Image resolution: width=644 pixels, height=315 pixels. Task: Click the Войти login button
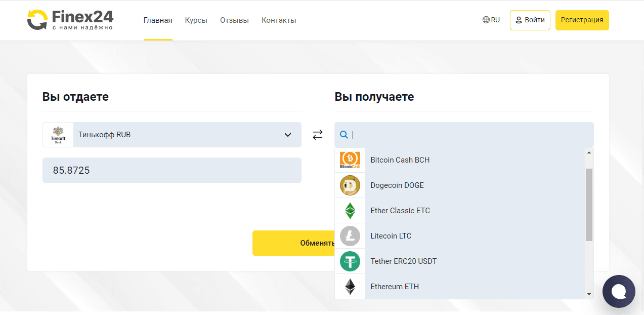530,20
